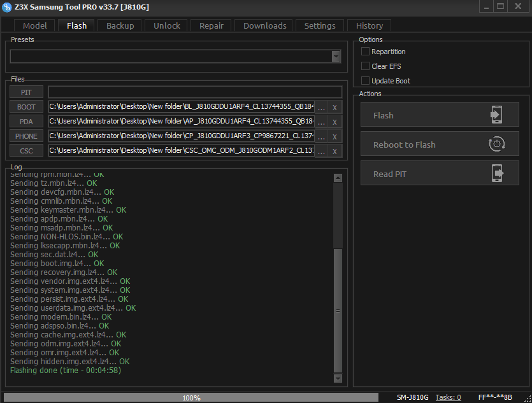The width and height of the screenshot is (532, 403).
Task: Close the Z3X Samsung Tool window
Action: (x=518, y=6)
